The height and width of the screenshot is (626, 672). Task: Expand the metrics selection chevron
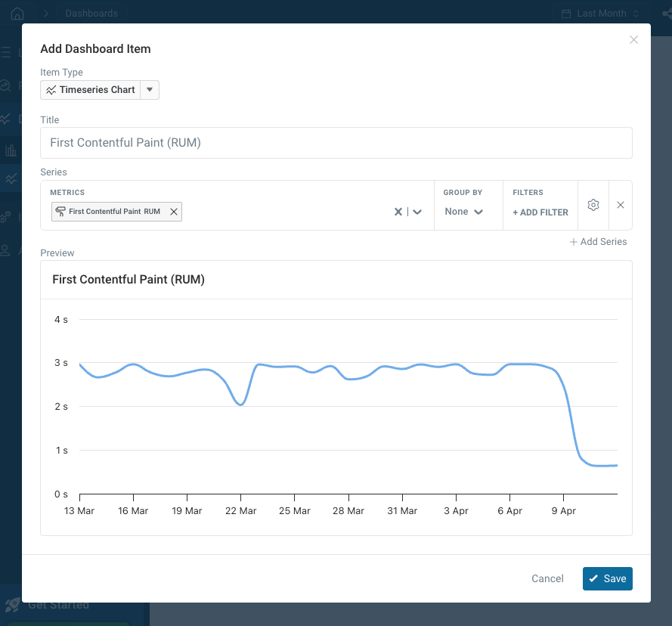click(417, 212)
